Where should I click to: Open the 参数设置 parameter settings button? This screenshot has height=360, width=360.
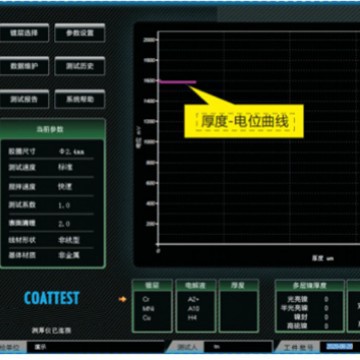80,33
